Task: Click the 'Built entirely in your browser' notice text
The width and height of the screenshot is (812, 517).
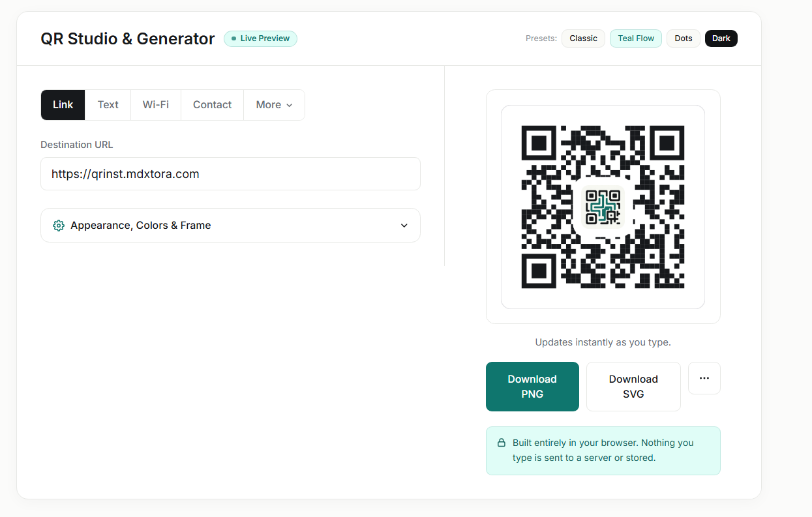Action: [x=603, y=451]
